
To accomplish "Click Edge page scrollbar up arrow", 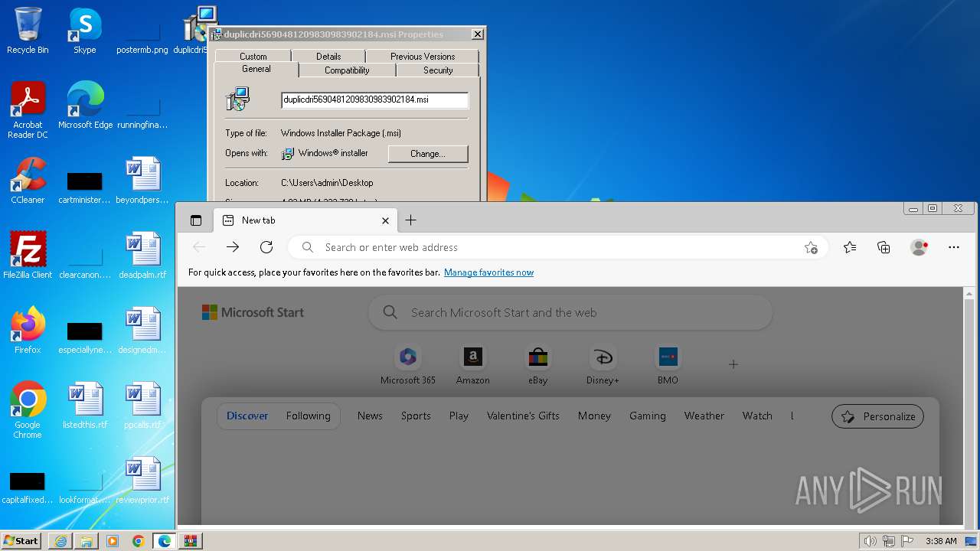I will [x=969, y=294].
